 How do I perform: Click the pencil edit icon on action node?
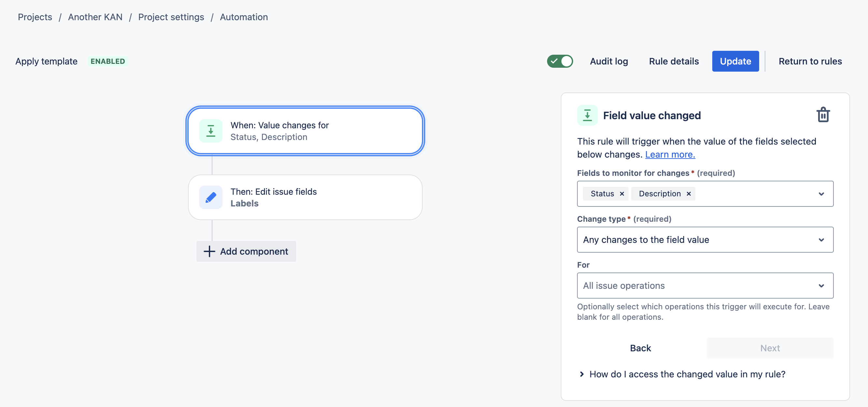tap(210, 197)
